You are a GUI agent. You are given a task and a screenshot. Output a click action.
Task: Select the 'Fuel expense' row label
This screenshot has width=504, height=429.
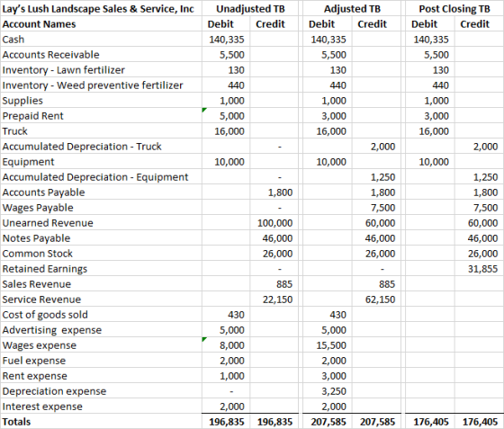pyautogui.click(x=101, y=361)
